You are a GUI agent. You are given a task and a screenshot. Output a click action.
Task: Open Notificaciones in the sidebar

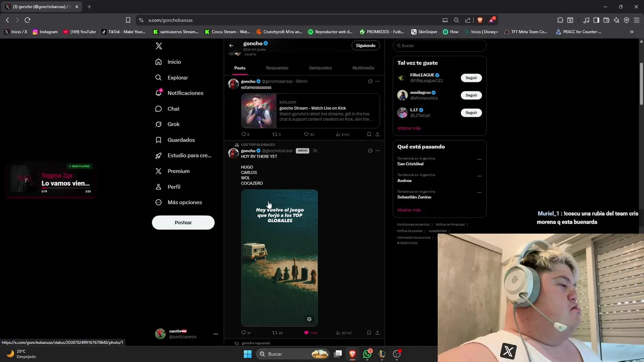pyautogui.click(x=180, y=93)
